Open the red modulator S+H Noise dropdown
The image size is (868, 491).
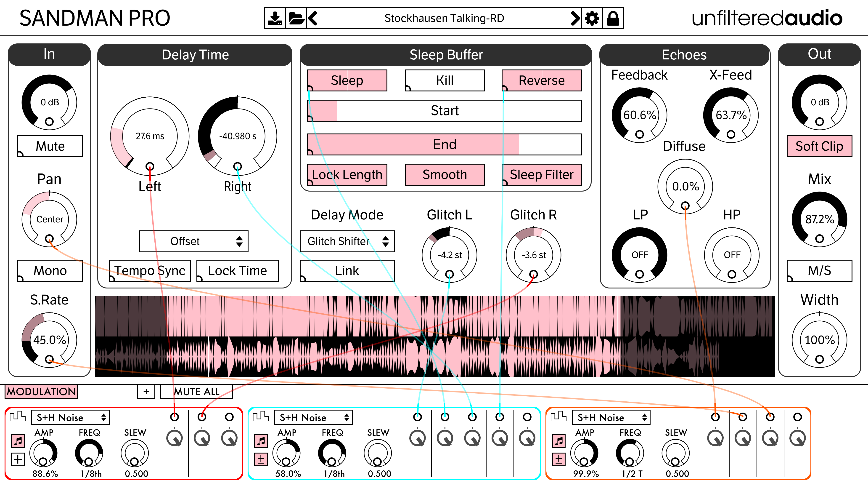point(70,417)
